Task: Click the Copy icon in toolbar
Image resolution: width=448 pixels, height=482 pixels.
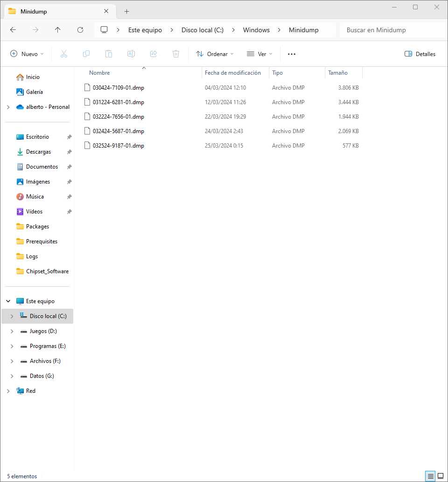Action: pyautogui.click(x=86, y=54)
